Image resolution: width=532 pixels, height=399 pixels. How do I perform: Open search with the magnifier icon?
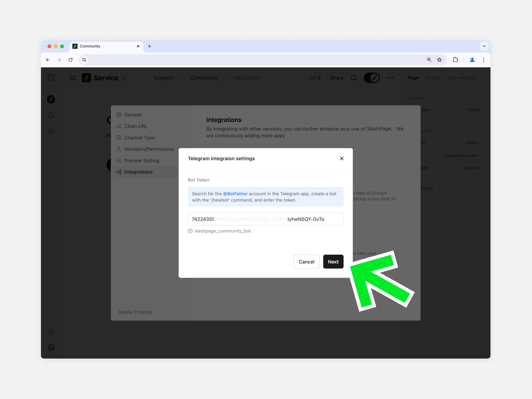[x=354, y=78]
